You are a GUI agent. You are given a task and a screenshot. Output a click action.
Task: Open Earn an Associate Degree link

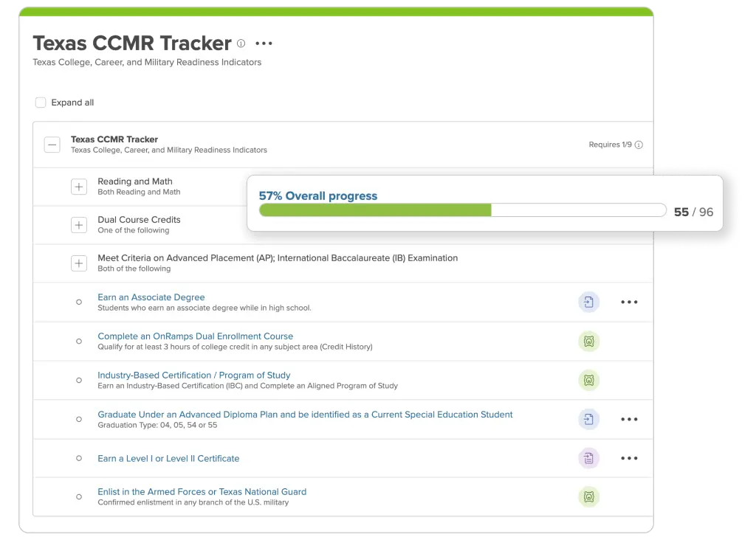click(x=151, y=297)
